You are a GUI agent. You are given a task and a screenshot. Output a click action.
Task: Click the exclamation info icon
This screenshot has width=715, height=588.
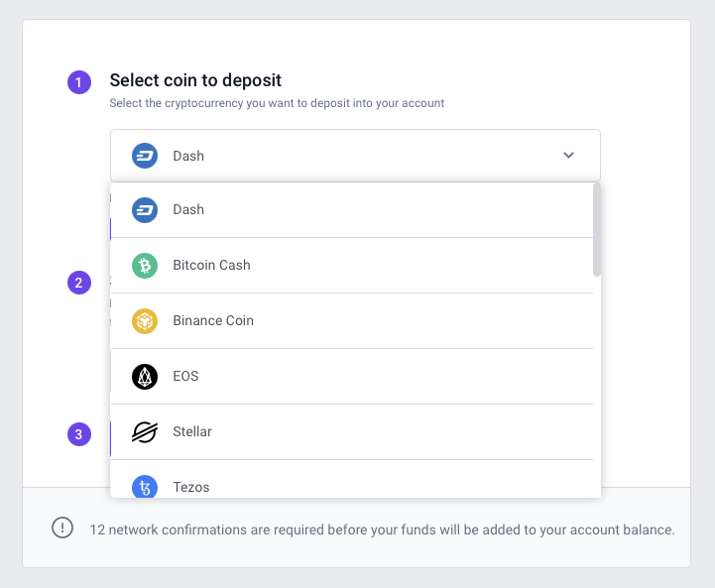pos(62,529)
